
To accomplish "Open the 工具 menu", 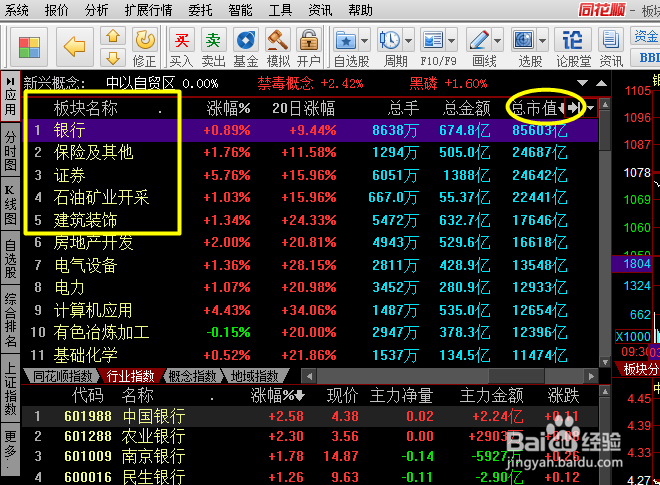I will (280, 10).
